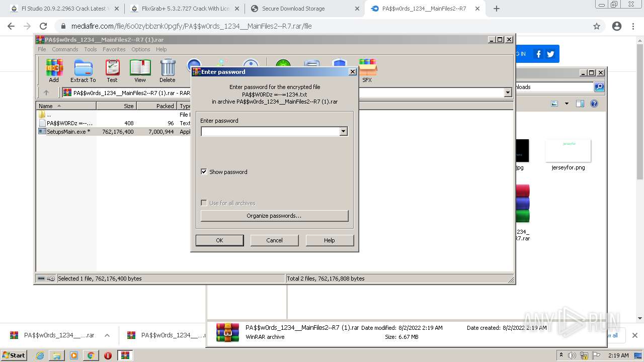The image size is (644, 362).
Task: Click inside the Enter password field
Action: (270, 131)
